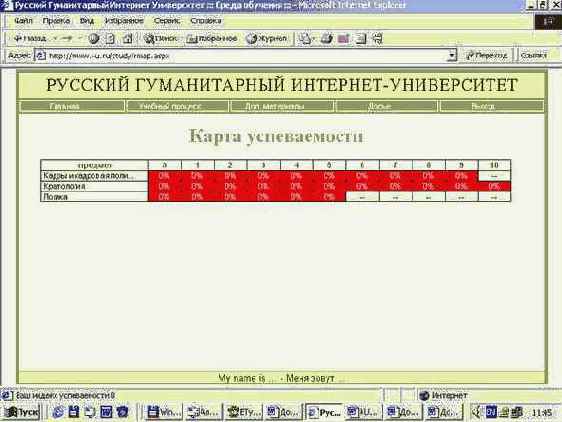Click the blue language tray indicator

491,412
